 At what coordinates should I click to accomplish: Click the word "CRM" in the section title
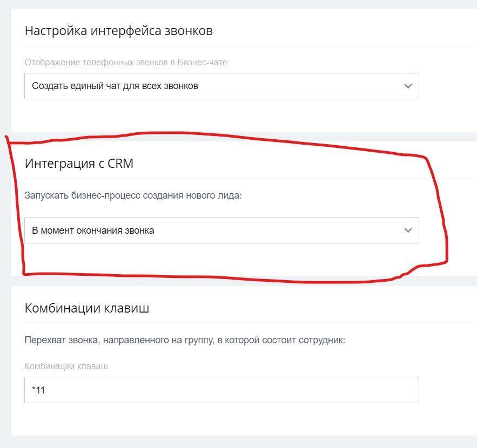coord(119,164)
